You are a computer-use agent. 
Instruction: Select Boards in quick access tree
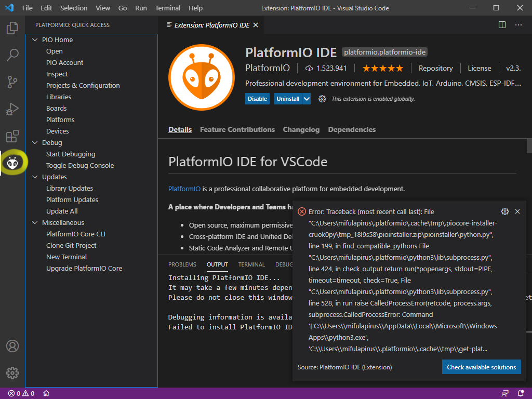[x=56, y=108]
